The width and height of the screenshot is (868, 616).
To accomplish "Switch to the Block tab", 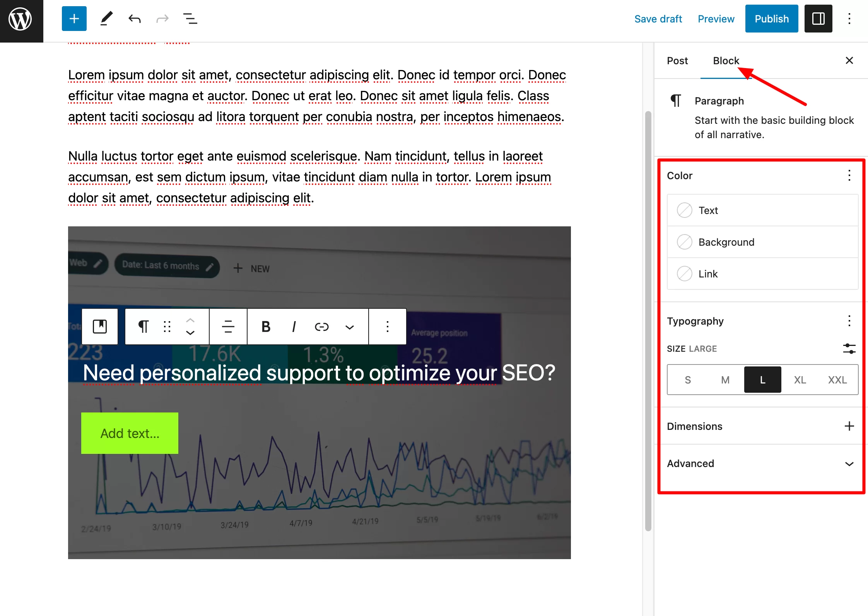I will tap(726, 61).
